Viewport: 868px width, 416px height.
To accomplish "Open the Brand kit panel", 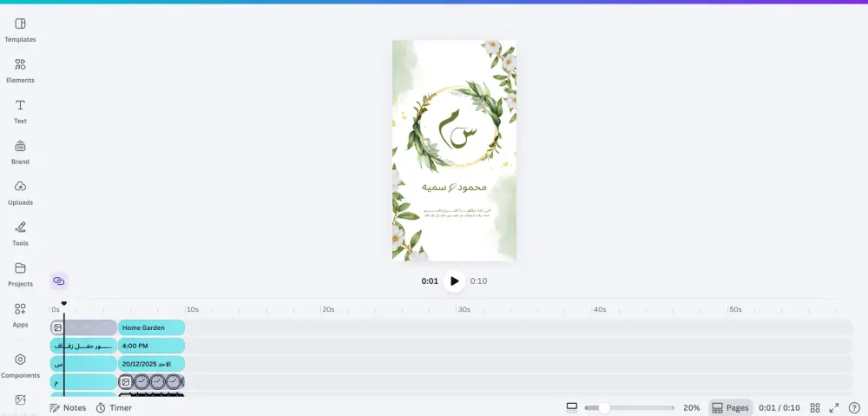I will click(x=21, y=152).
